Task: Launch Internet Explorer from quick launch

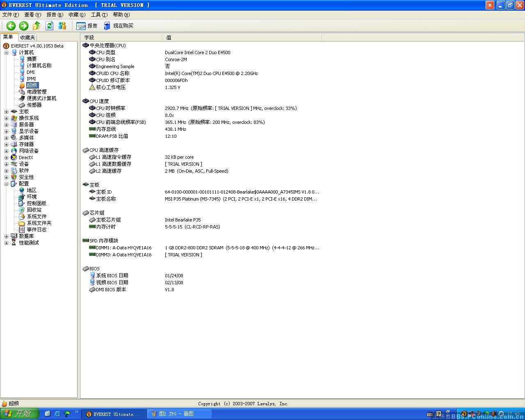Action: tap(57, 414)
